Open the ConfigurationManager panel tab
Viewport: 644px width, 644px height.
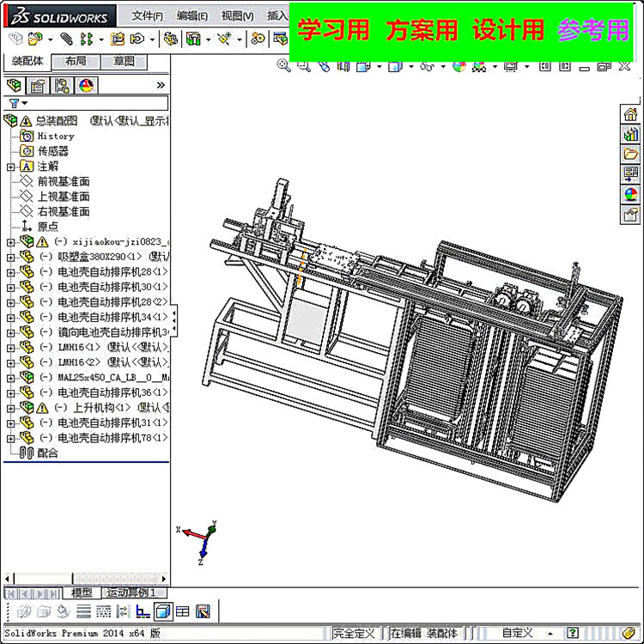tap(62, 85)
